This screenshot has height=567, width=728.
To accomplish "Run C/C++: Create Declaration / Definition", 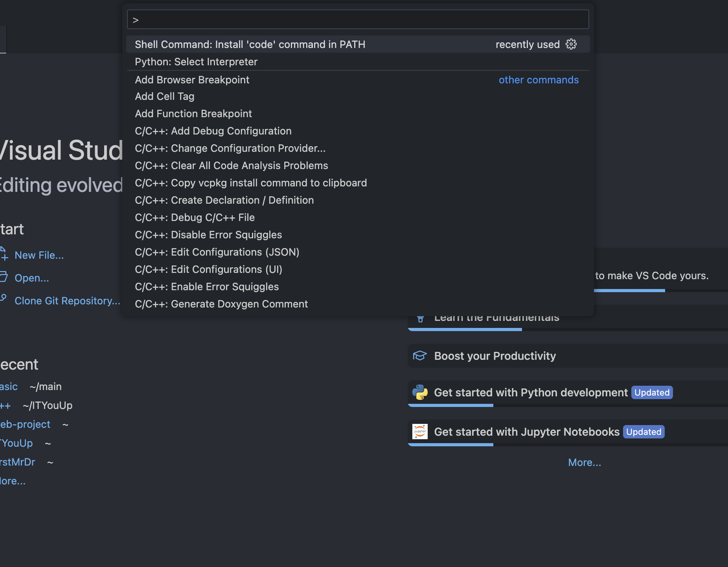I will coord(358,200).
